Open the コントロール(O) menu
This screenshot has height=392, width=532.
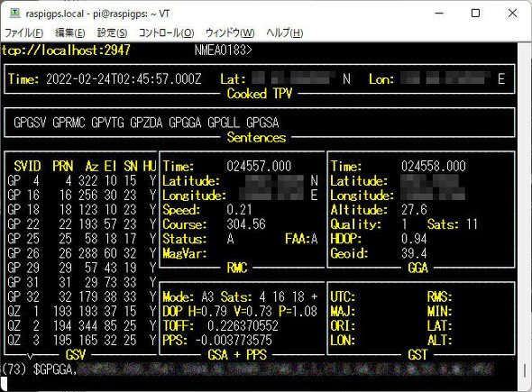[x=166, y=33]
